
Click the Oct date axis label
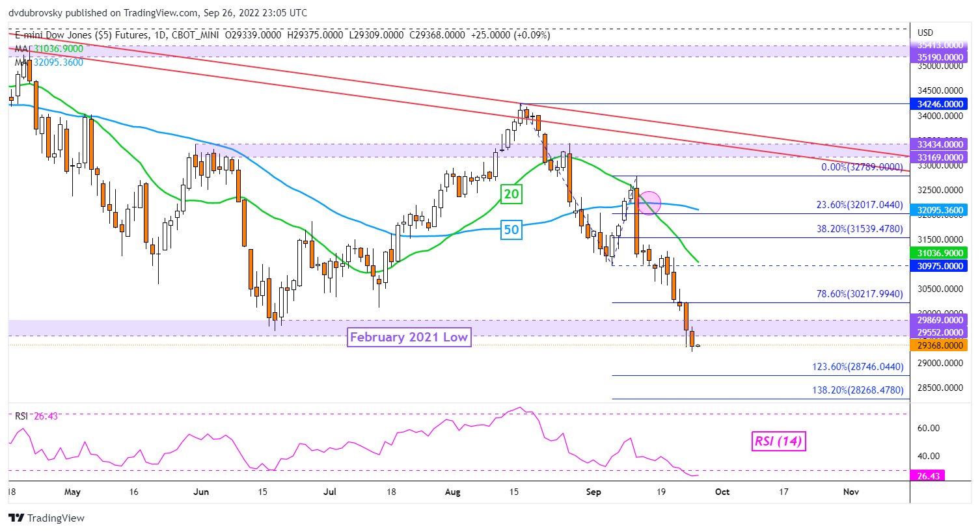pyautogui.click(x=722, y=492)
